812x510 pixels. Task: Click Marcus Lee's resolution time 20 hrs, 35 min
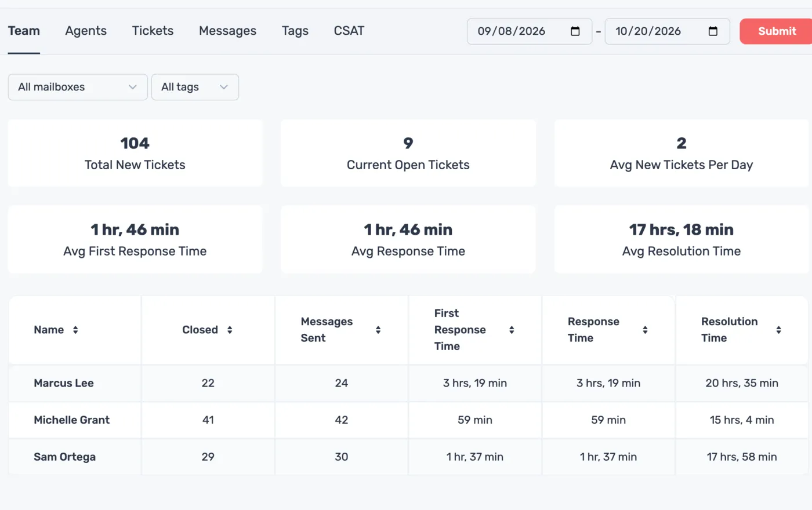coord(742,383)
